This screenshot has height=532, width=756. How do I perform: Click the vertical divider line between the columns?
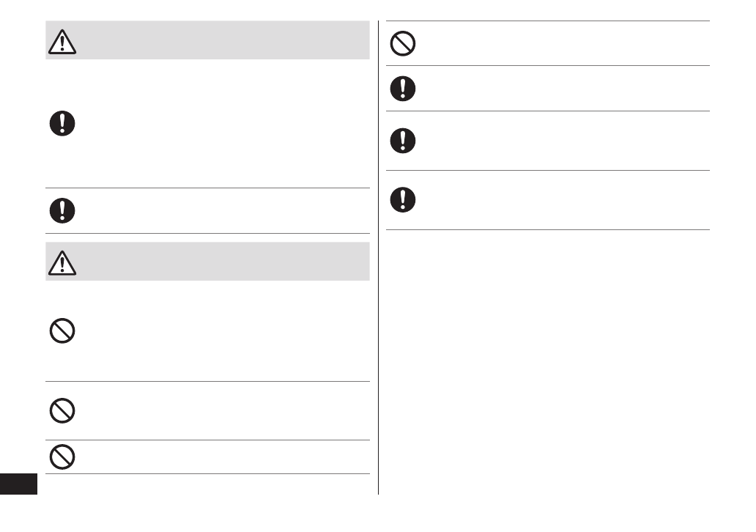tap(378, 256)
